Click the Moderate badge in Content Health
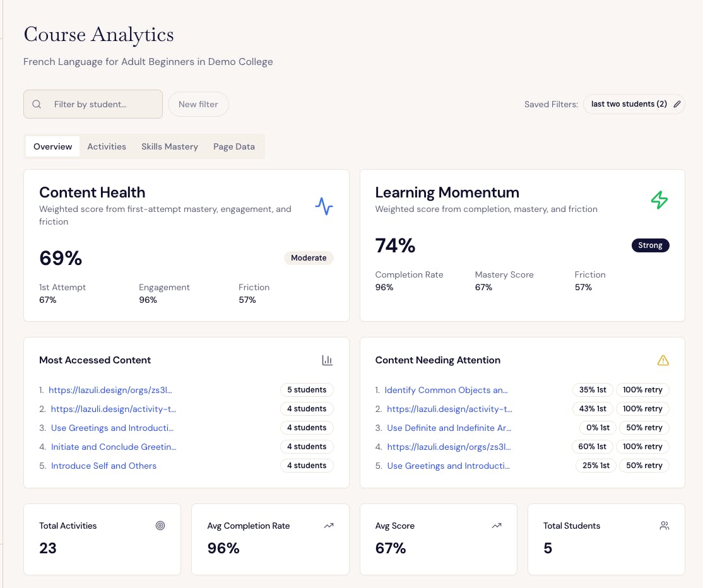 309,258
